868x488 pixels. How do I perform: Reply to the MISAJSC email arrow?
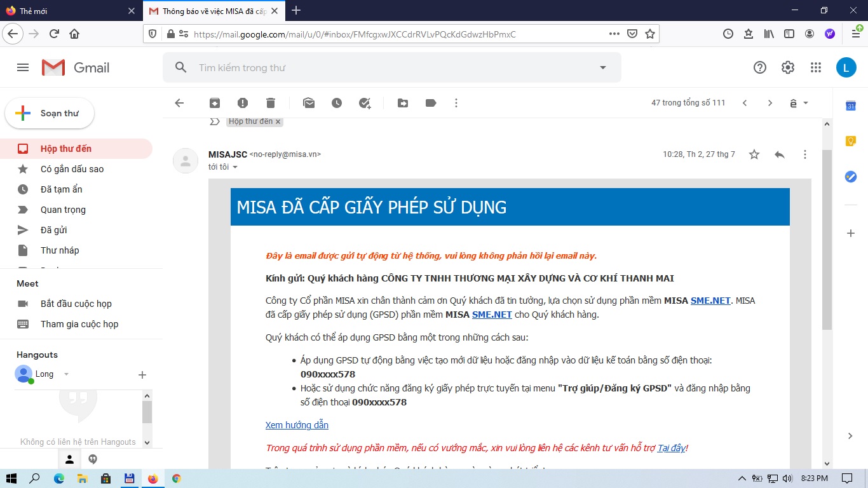click(x=780, y=154)
